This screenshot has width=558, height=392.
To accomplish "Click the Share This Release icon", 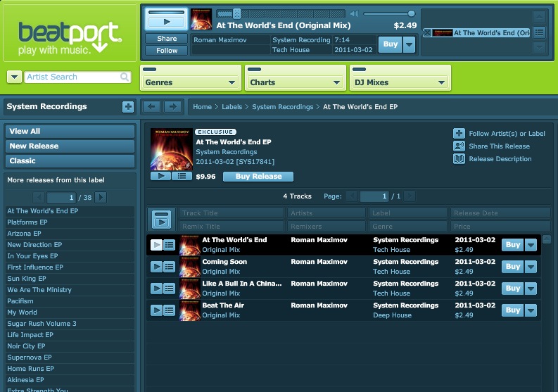I will [x=459, y=146].
